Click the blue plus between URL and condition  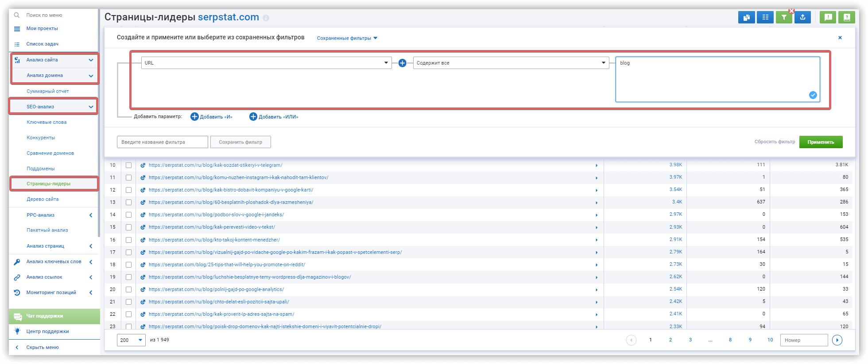coord(402,63)
